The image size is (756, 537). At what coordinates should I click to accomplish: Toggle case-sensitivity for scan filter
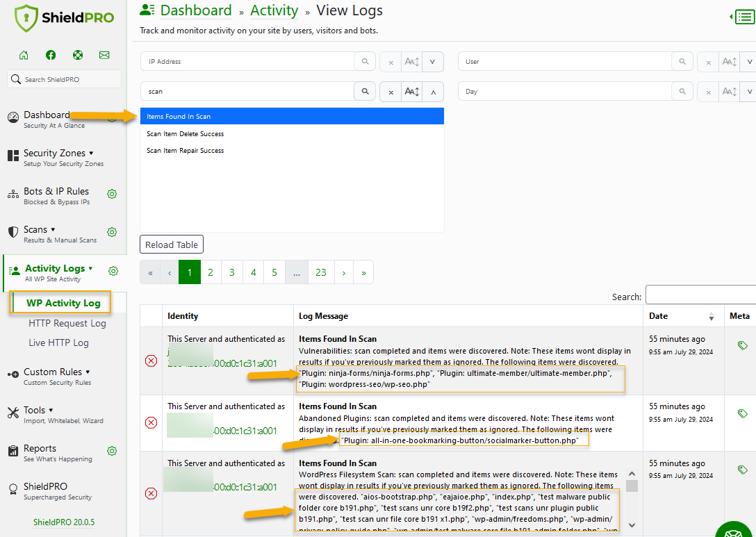[412, 92]
